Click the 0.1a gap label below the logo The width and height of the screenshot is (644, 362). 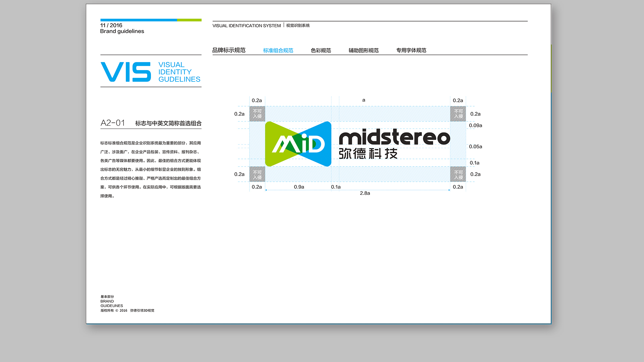[336, 187]
